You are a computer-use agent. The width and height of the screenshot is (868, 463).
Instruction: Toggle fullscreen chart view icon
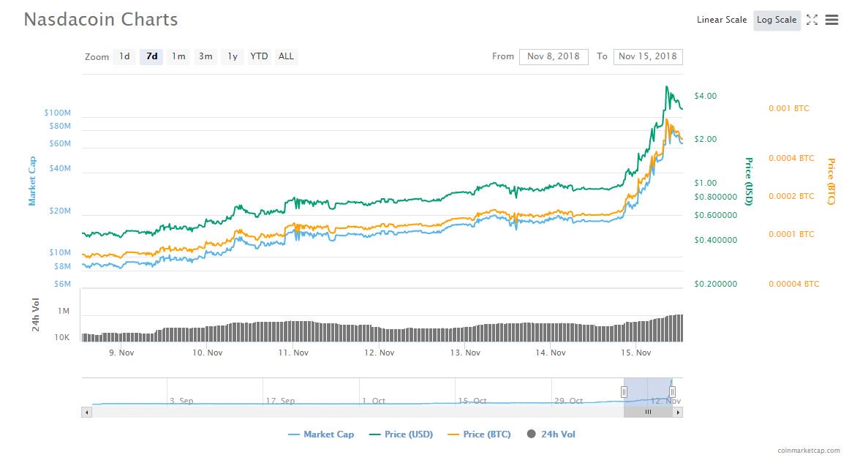[812, 20]
